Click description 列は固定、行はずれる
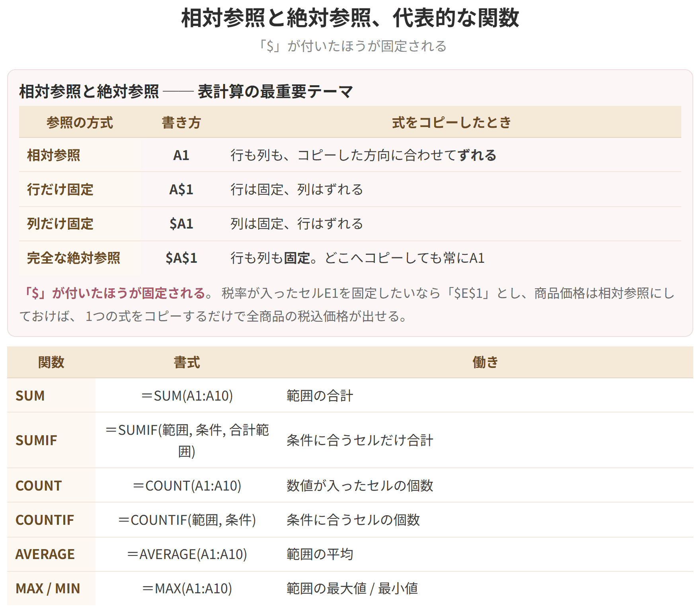 tap(297, 224)
